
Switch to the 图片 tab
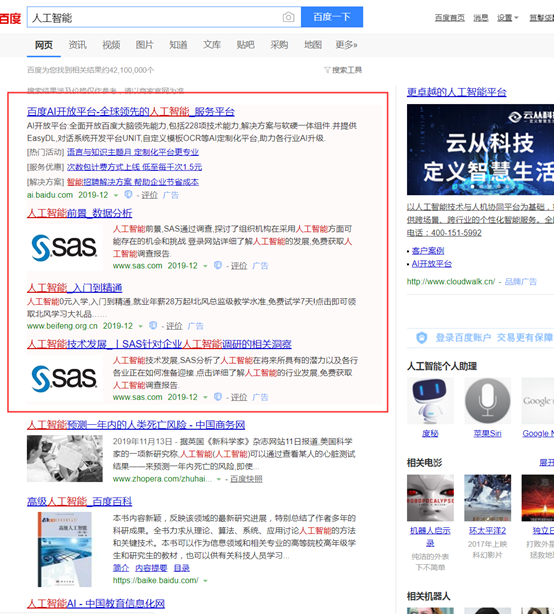[144, 45]
